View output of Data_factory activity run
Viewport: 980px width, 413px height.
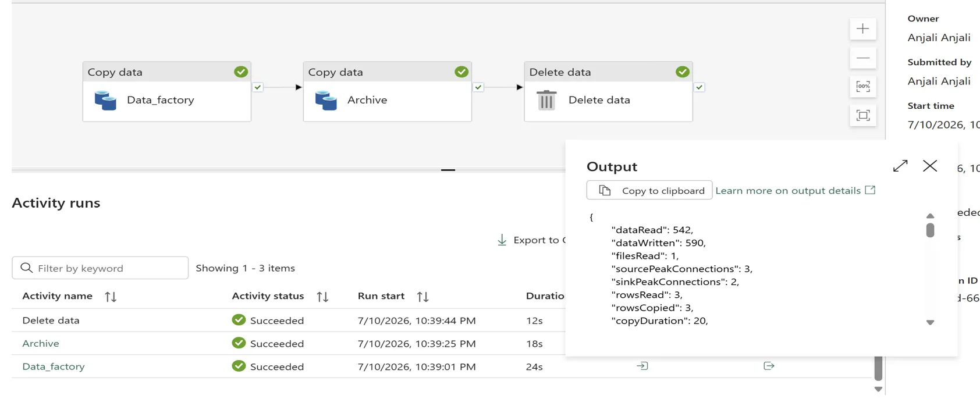769,366
